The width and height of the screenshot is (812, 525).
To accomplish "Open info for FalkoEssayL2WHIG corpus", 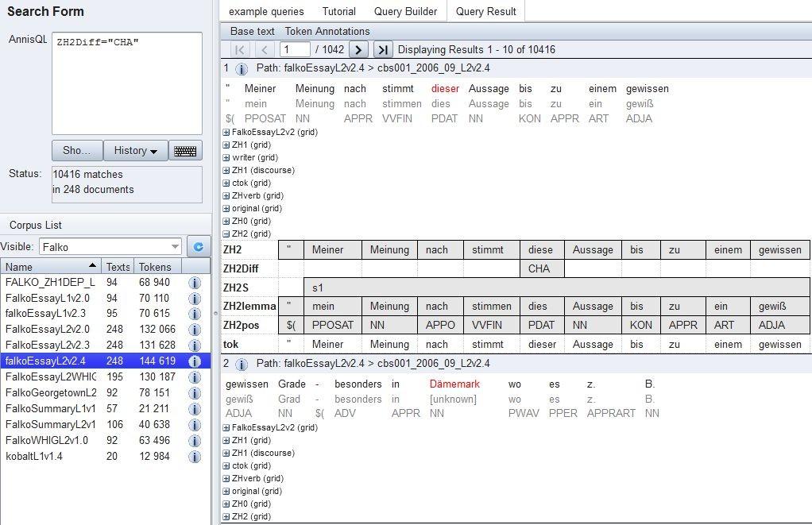I will [x=194, y=377].
